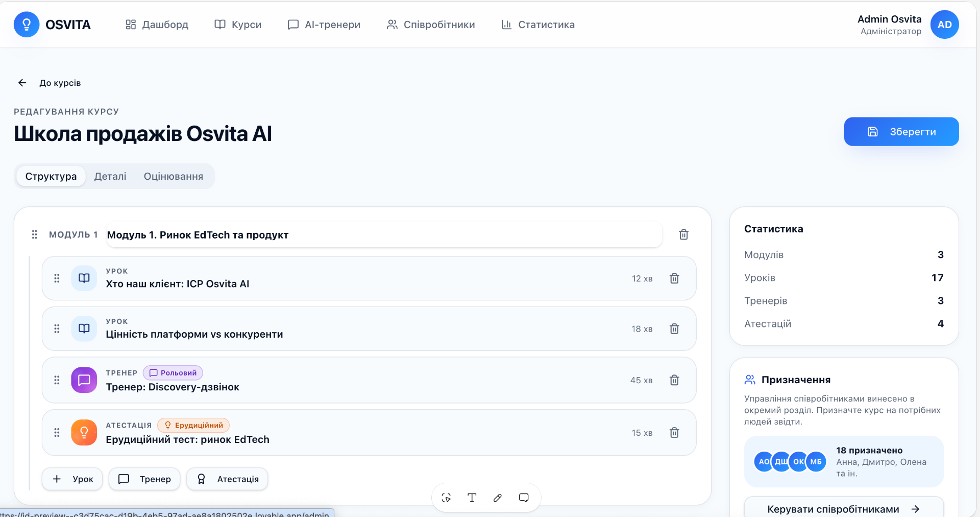Open AI-тренери section
This screenshot has height=517, width=980.
[x=324, y=25]
